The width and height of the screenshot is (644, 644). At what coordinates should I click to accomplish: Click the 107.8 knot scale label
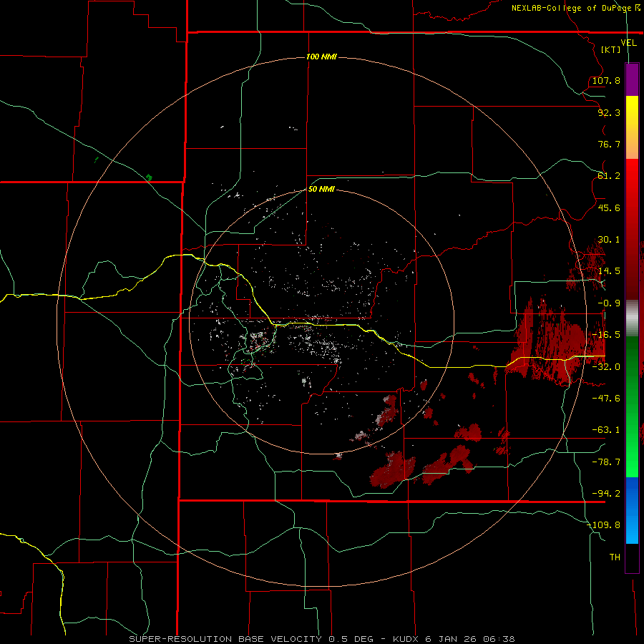pos(606,80)
